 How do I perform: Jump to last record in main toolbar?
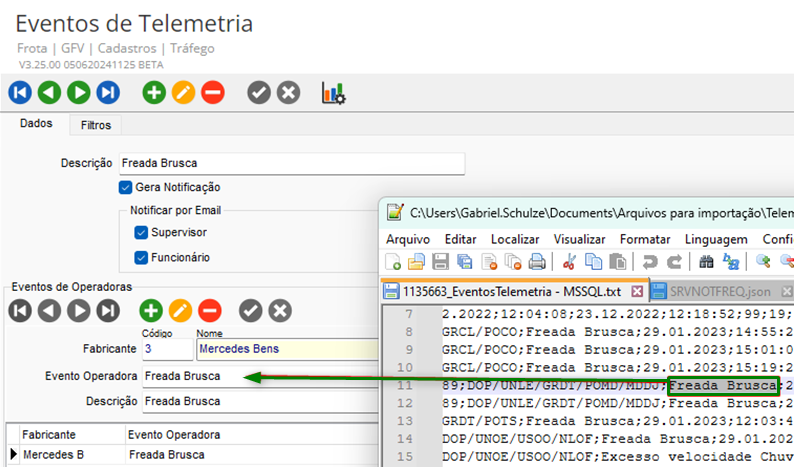(108, 93)
